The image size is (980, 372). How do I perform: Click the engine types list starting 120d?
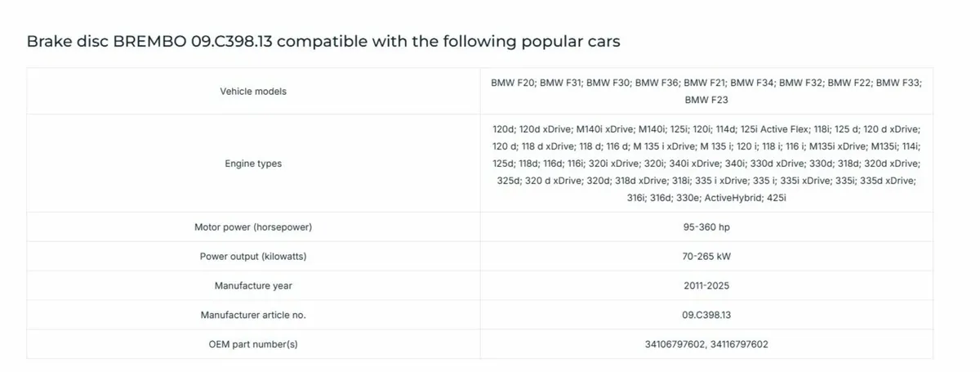point(706,164)
